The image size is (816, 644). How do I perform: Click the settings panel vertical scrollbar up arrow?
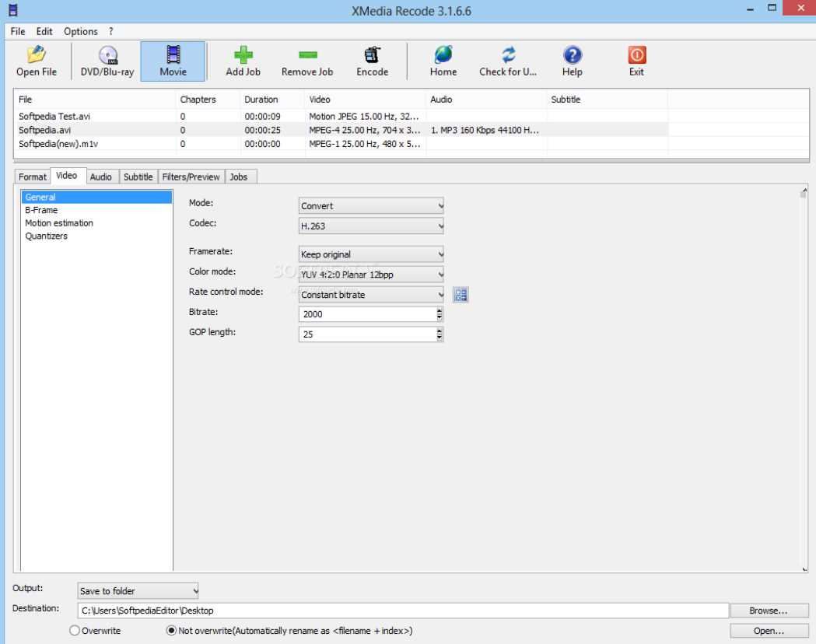coord(804,192)
